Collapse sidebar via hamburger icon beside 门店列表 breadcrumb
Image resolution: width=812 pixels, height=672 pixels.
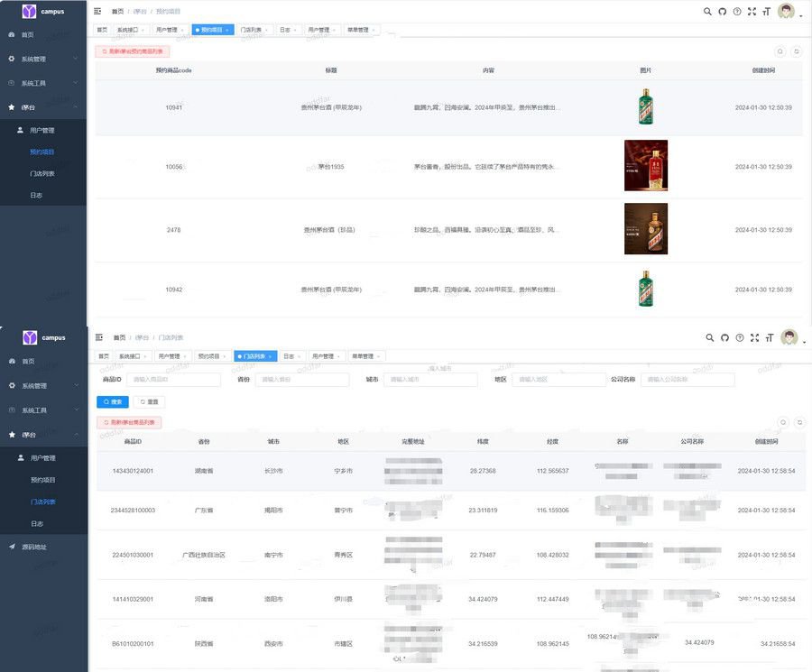coord(99,337)
